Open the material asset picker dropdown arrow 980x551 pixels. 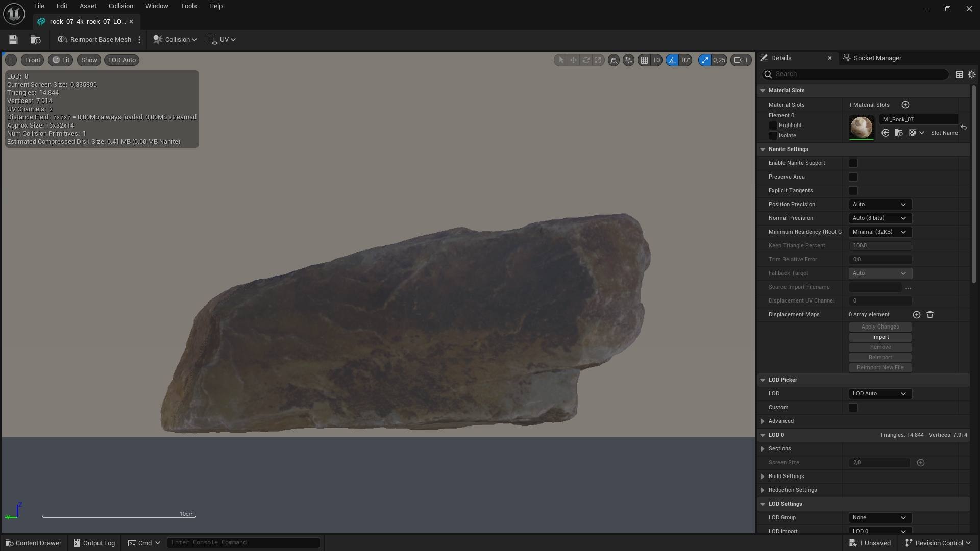click(x=922, y=133)
